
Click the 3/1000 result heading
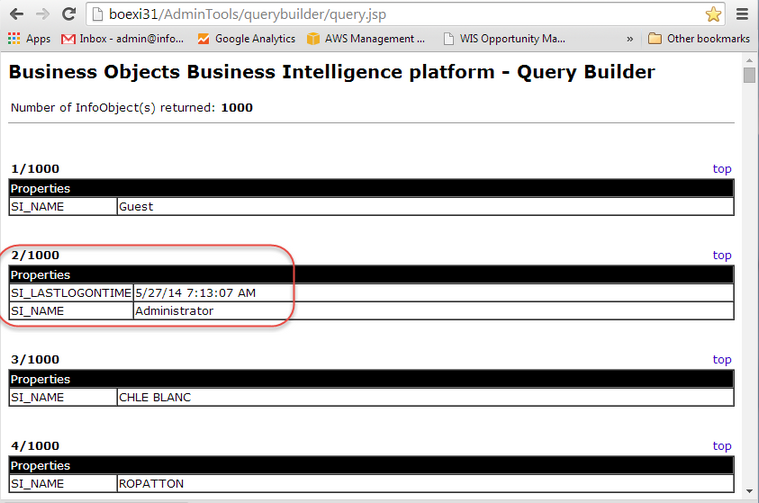(x=35, y=360)
